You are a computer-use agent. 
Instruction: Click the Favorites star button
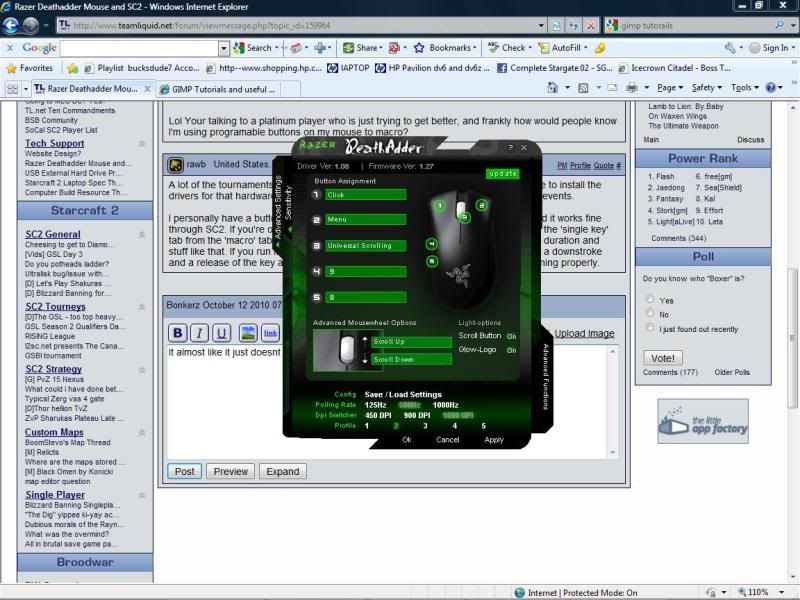(x=29, y=68)
